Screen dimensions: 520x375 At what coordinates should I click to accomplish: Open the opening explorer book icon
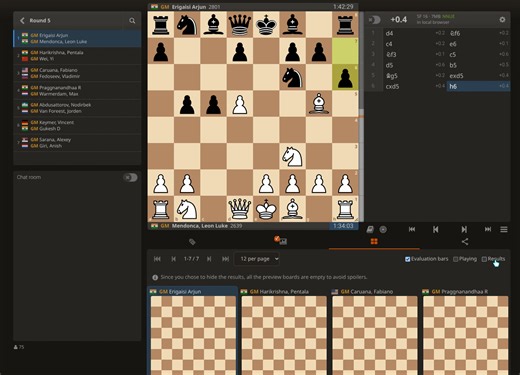click(370, 229)
